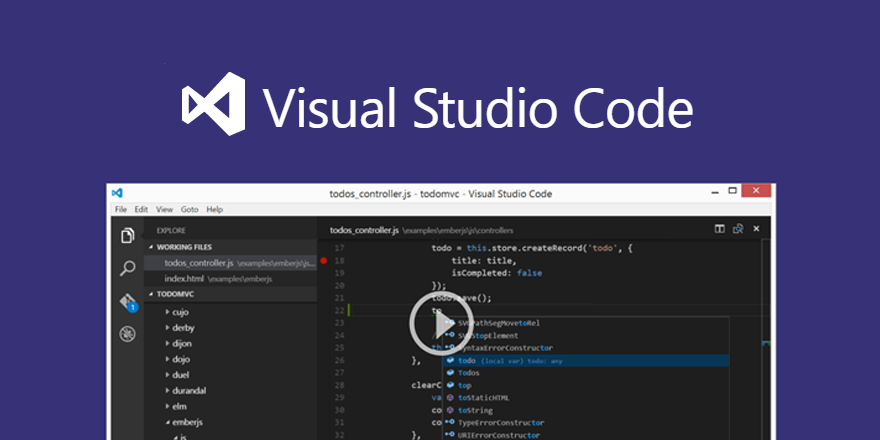Choose the toString suggestion
This screenshot has width=880, height=440.
click(x=586, y=410)
